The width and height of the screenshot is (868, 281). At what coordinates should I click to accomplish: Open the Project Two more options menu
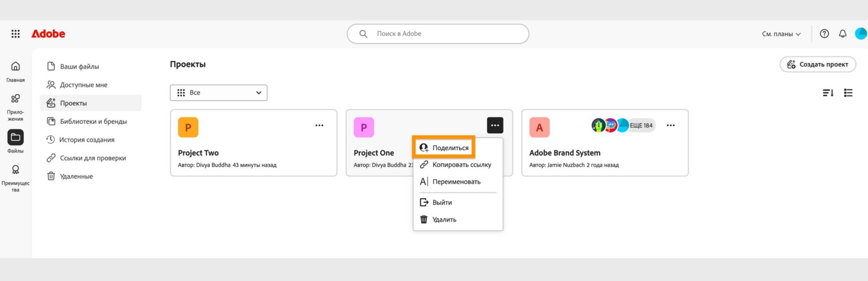click(x=319, y=125)
